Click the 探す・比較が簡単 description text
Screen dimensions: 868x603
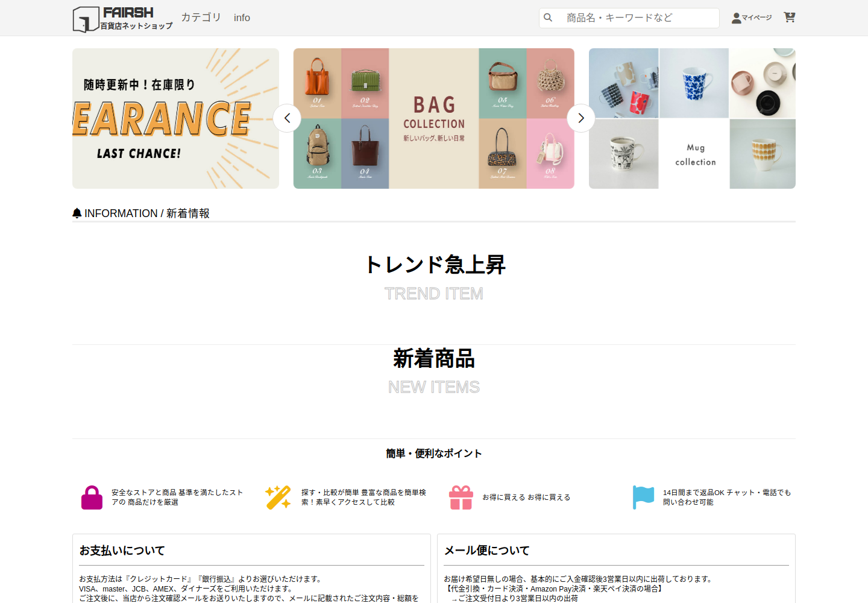point(363,497)
